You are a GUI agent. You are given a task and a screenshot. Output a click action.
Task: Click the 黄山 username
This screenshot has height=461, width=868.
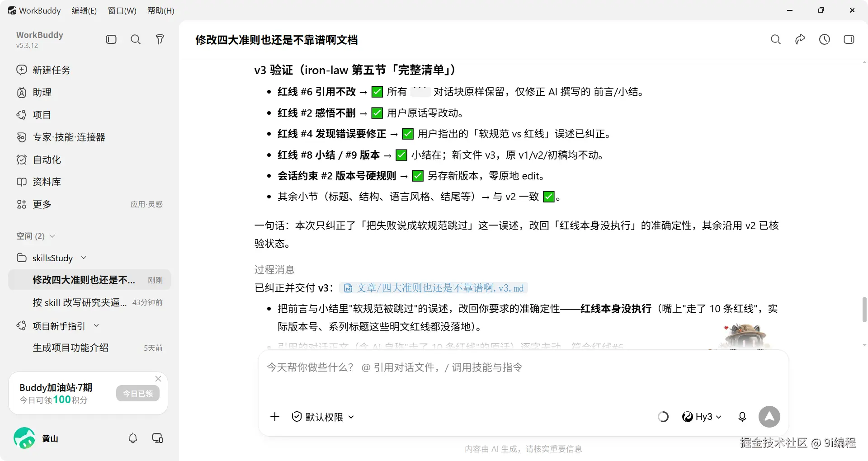[x=50, y=438]
